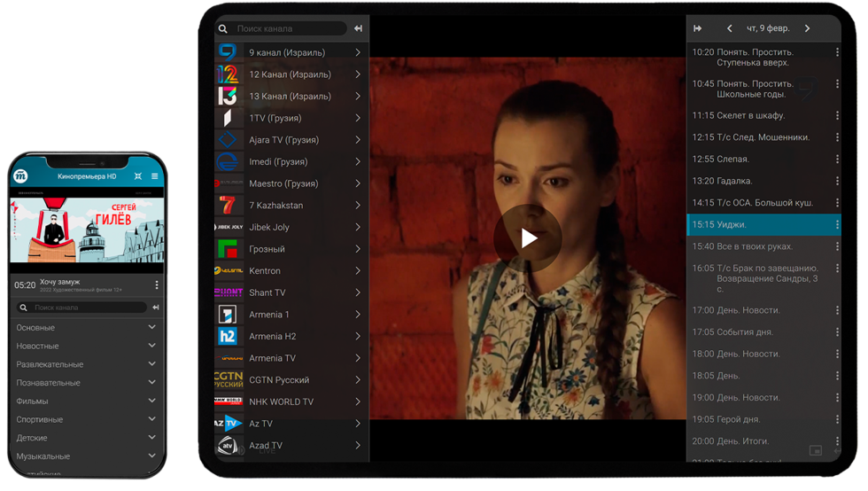Select Armenia H2 channel in list
The height and width of the screenshot is (491, 868).
coord(291,337)
